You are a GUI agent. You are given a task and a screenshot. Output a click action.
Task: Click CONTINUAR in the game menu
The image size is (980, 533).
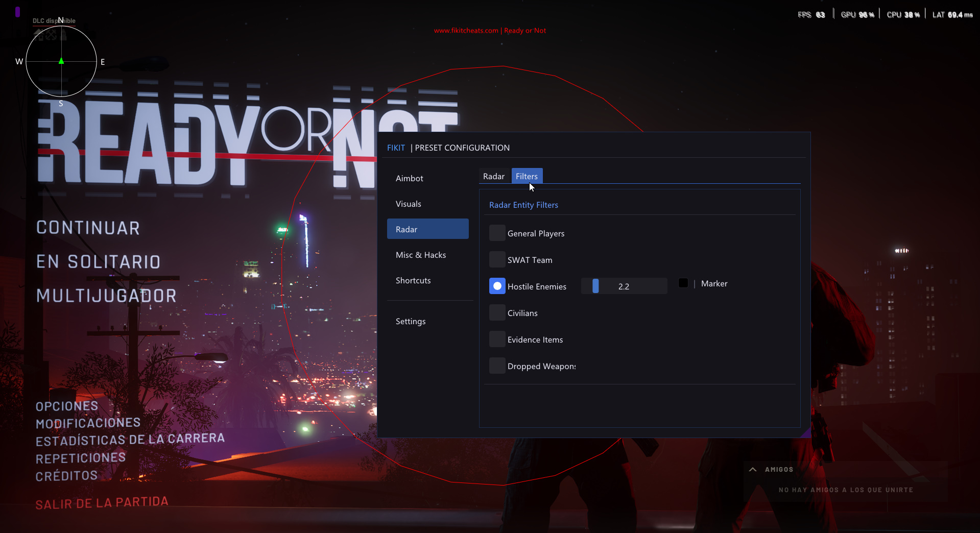[87, 228]
